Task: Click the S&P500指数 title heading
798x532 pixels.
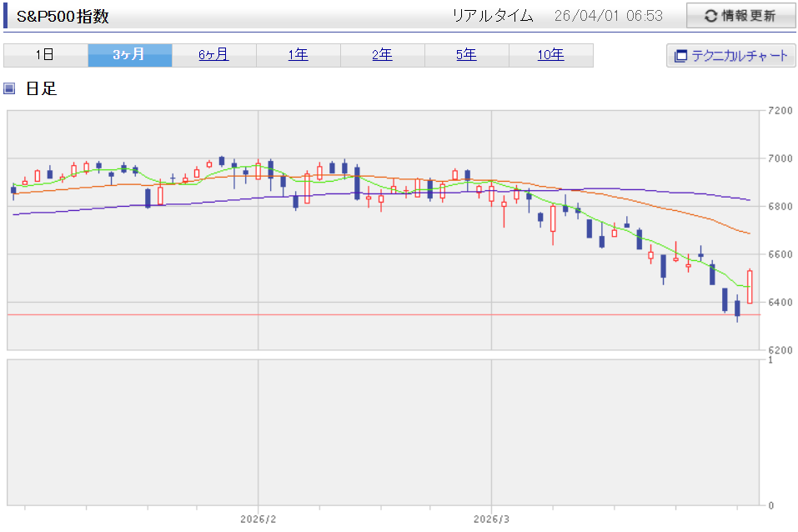Action: 63,17
